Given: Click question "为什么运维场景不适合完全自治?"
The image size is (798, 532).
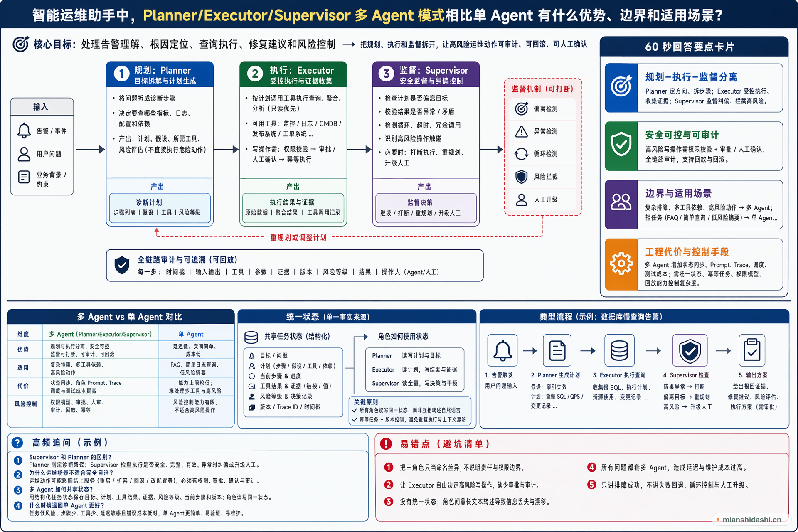Looking at the screenshot, I should (71, 473).
